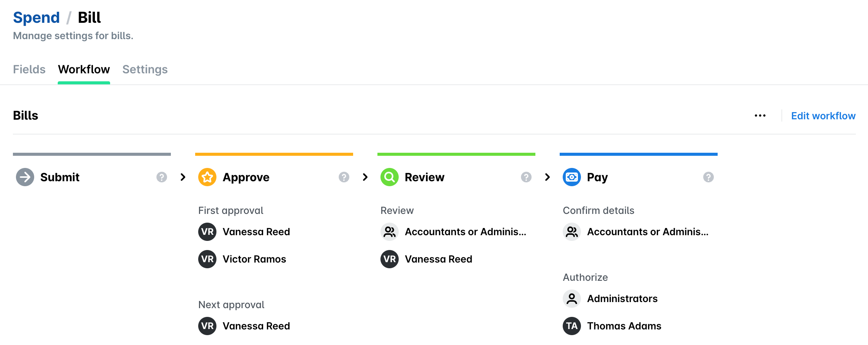
Task: Click the Pay stage label
Action: pos(597,177)
